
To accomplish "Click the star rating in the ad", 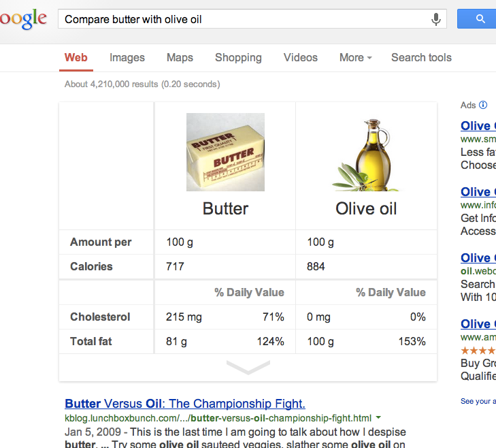I will tap(478, 351).
